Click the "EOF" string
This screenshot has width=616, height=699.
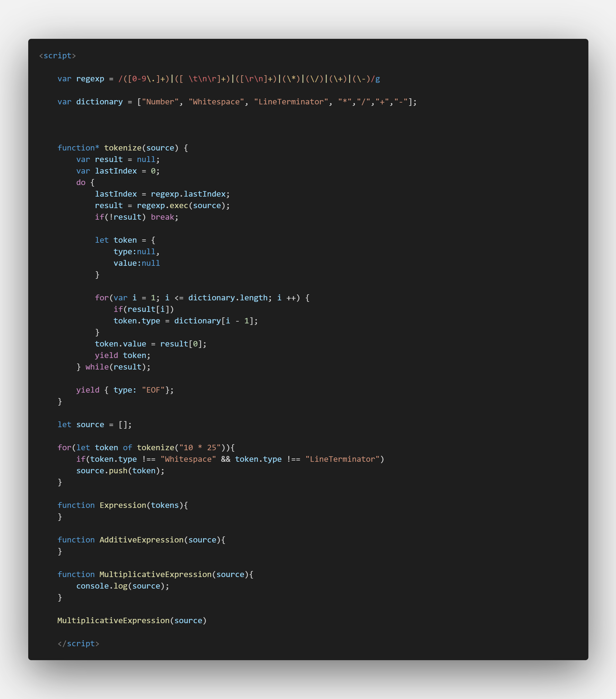tap(153, 390)
